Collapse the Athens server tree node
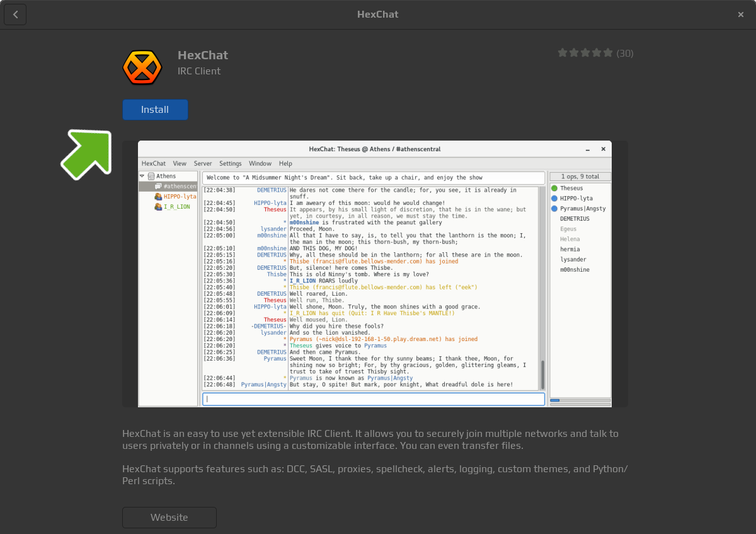The image size is (756, 534). point(143,177)
